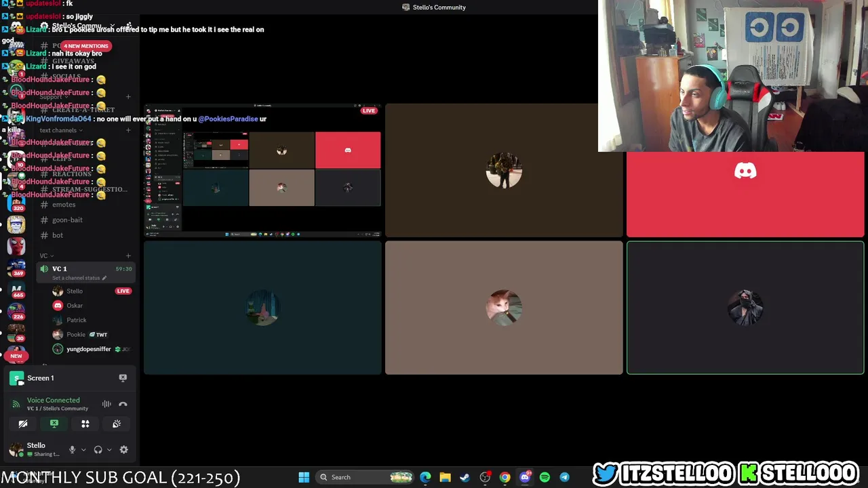Focus the cat avatar participant tile
The image size is (868, 488).
pos(504,308)
